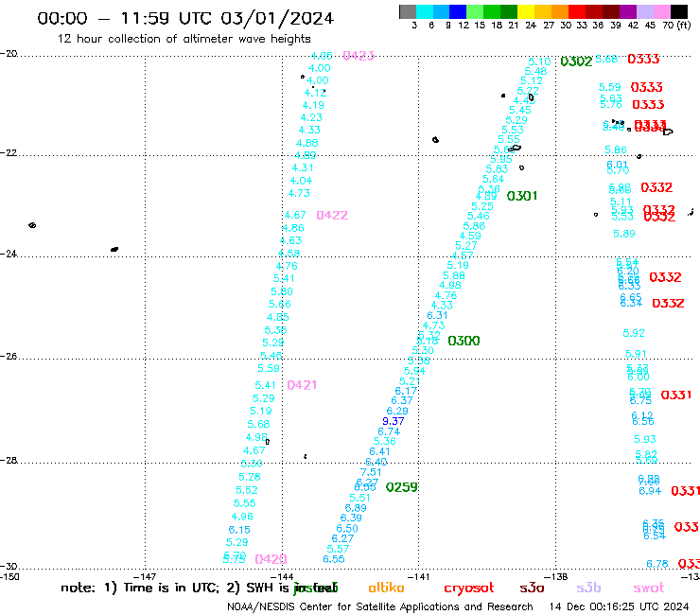Click the pink 0420 swot time label

pyautogui.click(x=271, y=559)
